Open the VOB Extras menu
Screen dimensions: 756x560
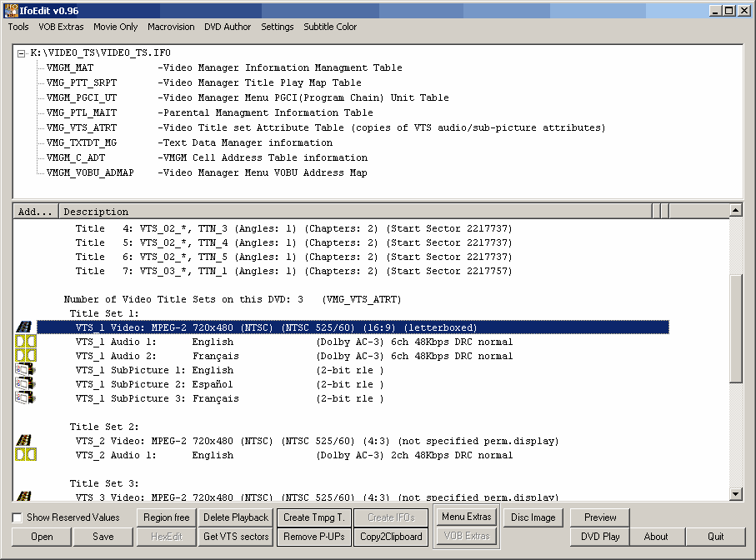pyautogui.click(x=61, y=27)
